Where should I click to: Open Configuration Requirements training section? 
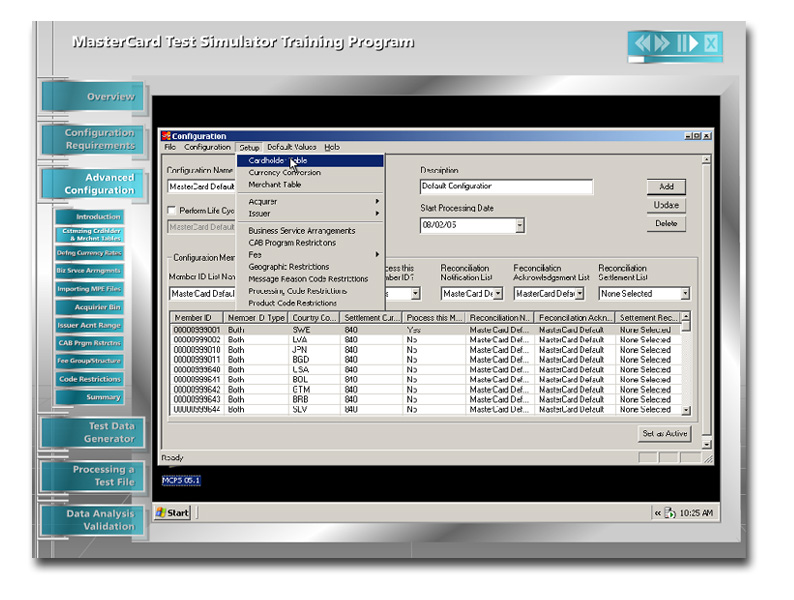93,139
